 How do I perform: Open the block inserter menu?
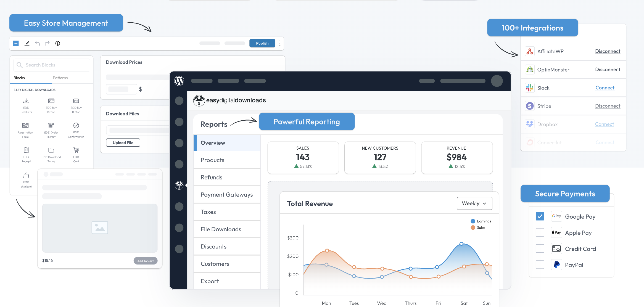coord(16,43)
